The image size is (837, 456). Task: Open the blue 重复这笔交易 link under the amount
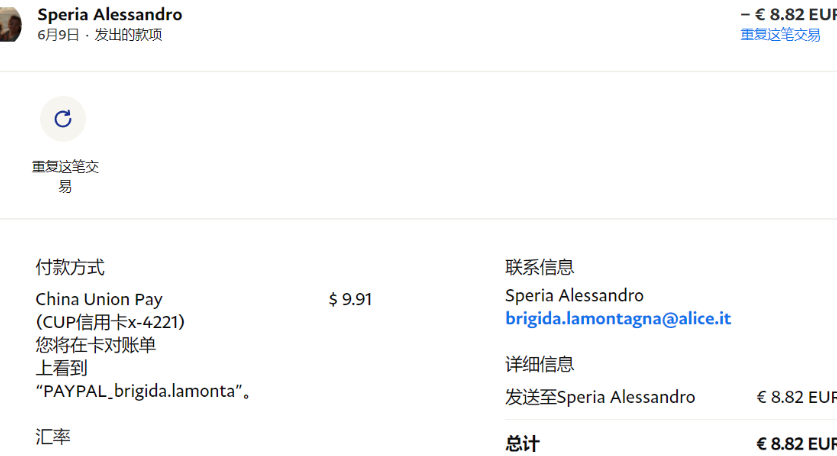pyautogui.click(x=780, y=35)
